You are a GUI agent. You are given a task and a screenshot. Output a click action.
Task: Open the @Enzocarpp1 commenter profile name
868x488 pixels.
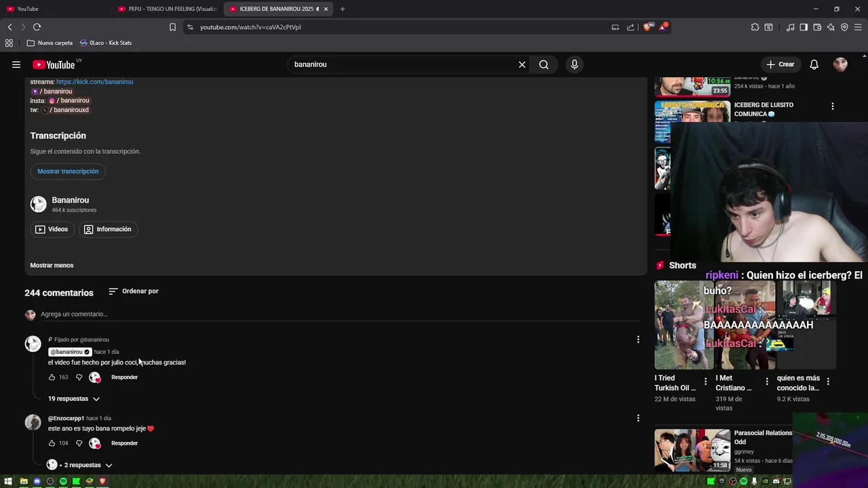click(x=66, y=419)
